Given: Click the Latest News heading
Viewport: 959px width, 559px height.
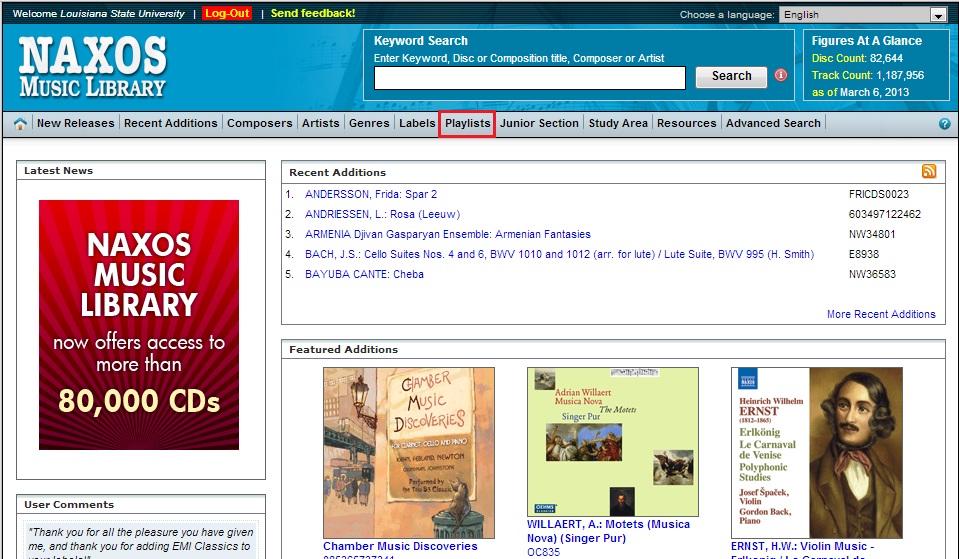Looking at the screenshot, I should point(58,171).
